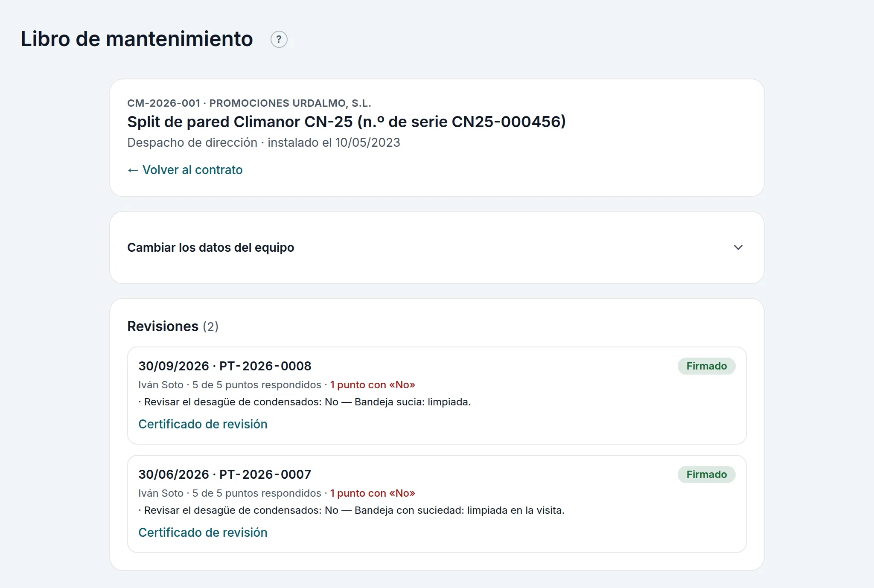Click '1 punto con «No»' in PT-2026-0007
Screen dimensions: 874x588
click(373, 493)
